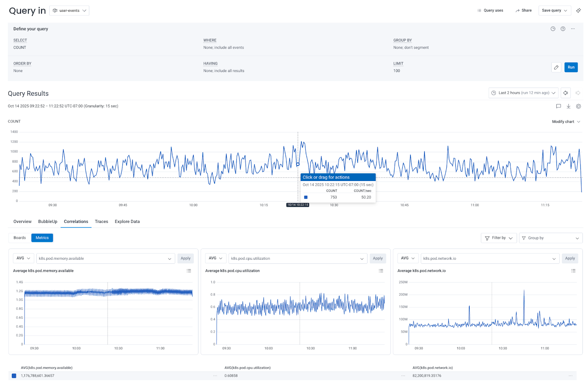Download the query results
Screen dimensions: 588x383
[x=569, y=106]
